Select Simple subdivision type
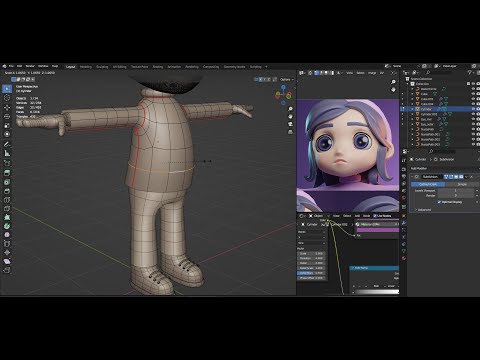 coord(462,184)
